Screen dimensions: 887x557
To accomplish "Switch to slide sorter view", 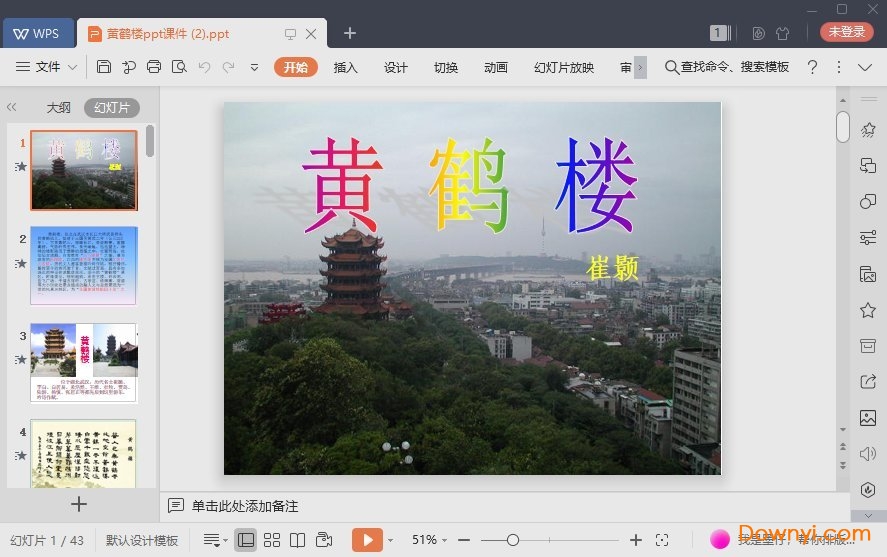I will pos(272,540).
